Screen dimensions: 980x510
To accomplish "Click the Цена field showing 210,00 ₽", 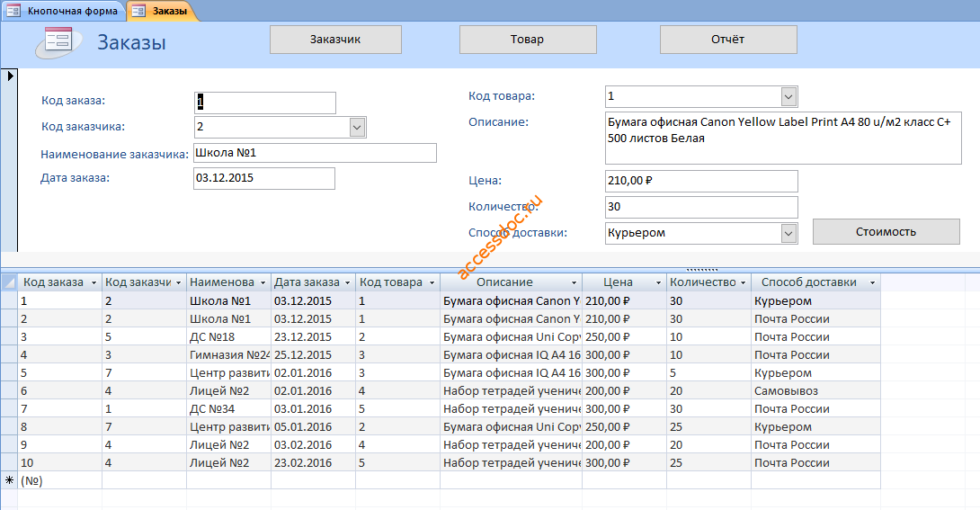I will tap(701, 182).
